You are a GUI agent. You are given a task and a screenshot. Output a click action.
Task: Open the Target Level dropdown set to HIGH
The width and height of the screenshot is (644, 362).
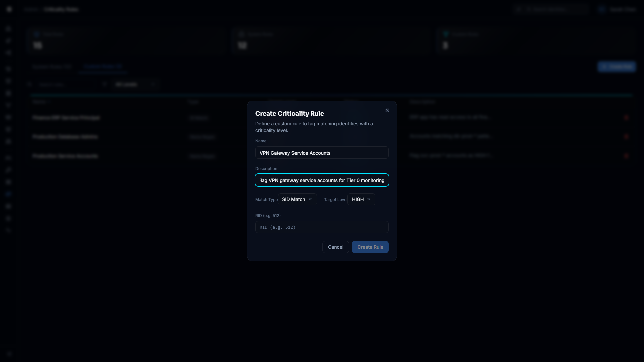click(361, 199)
